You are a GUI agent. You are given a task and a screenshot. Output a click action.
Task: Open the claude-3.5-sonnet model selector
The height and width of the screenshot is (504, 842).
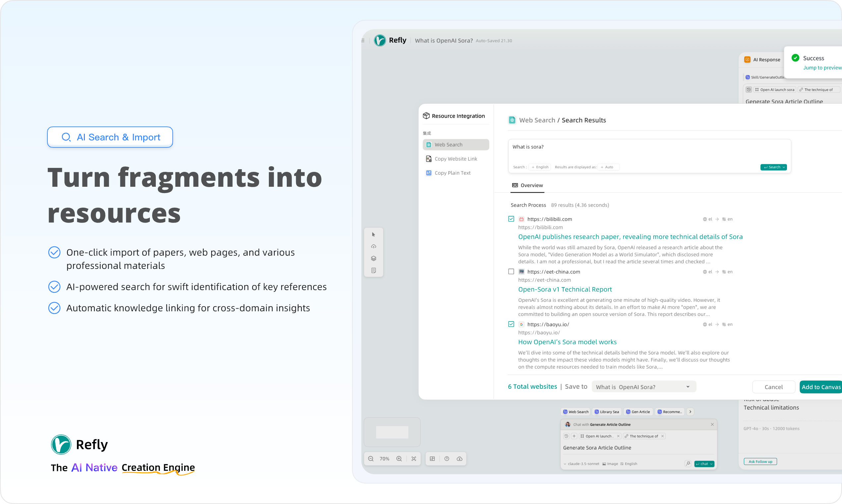[x=581, y=464]
